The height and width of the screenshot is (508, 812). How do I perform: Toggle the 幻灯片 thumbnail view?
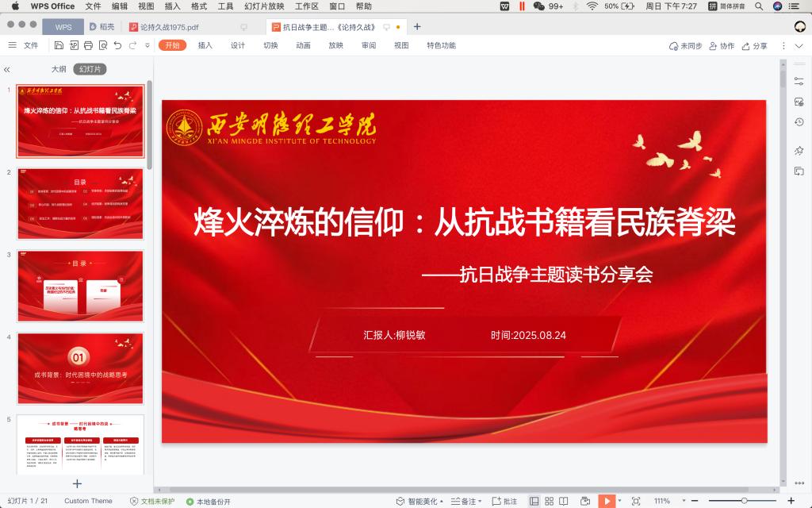[x=90, y=69]
